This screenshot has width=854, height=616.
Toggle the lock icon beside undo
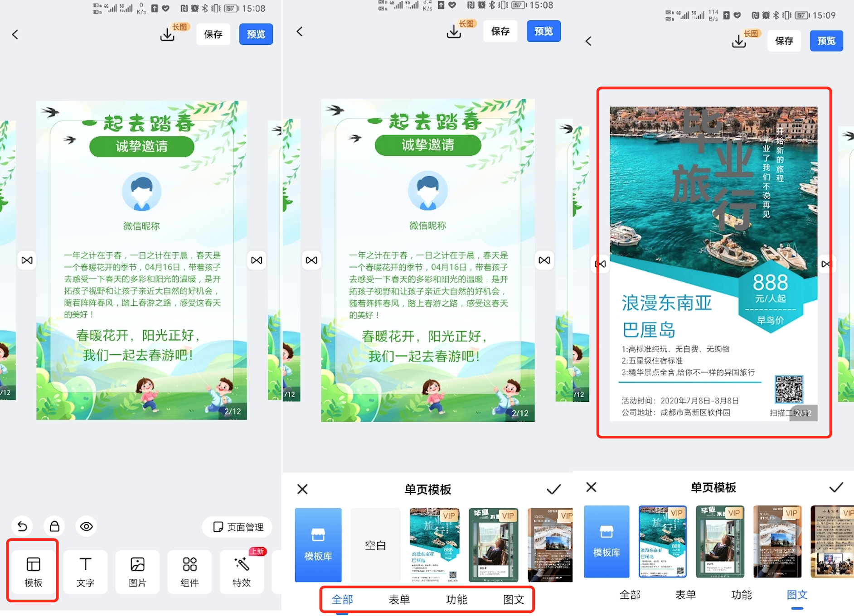pos(54,526)
